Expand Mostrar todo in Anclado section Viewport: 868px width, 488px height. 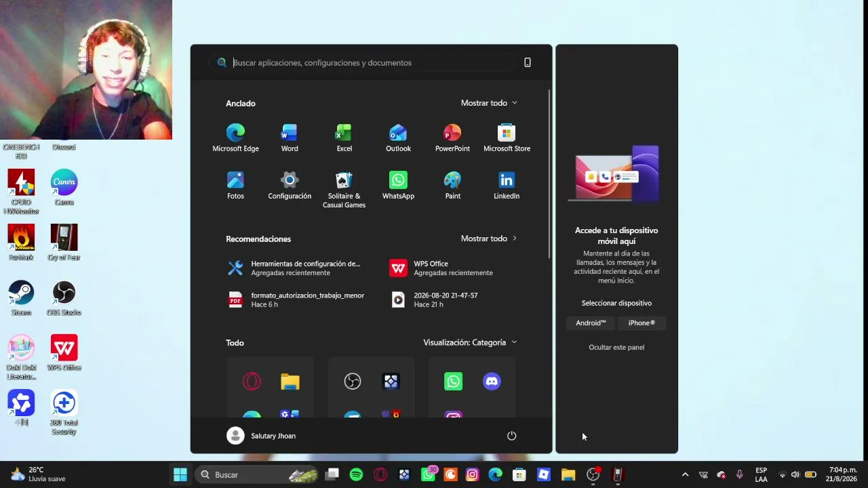(x=489, y=103)
